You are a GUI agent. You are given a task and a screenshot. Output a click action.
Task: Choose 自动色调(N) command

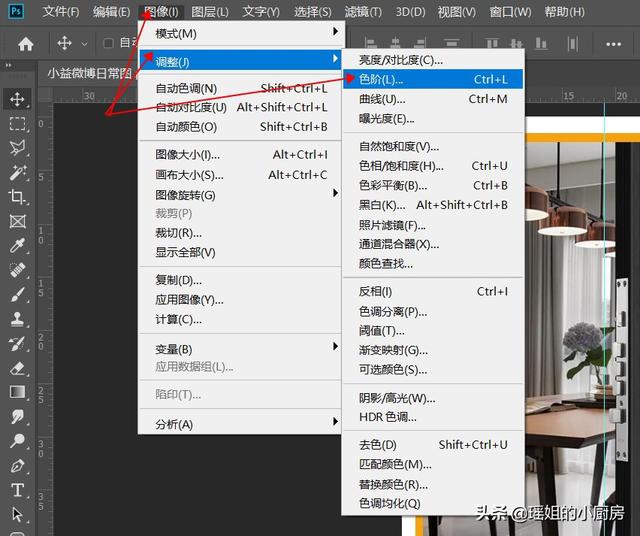coord(241,88)
